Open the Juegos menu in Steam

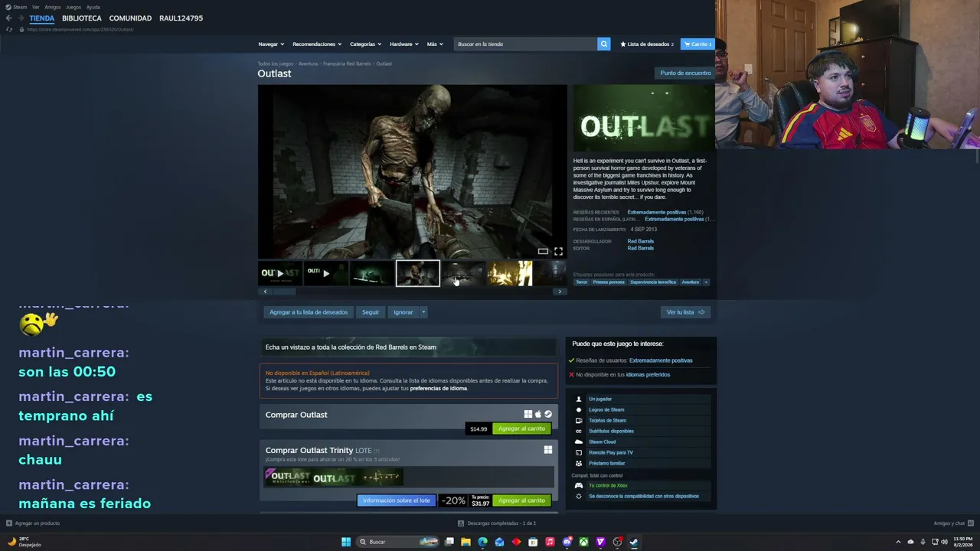point(73,7)
